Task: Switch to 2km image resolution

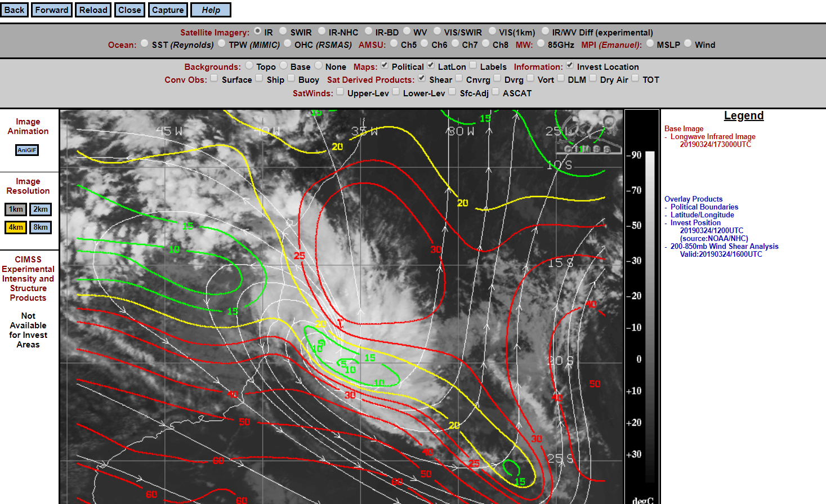Action: (41, 209)
